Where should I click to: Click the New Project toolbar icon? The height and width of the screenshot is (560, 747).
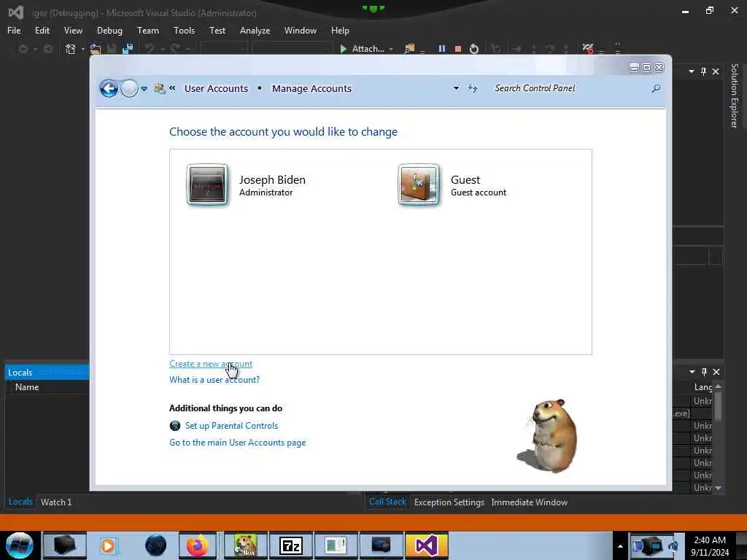71,49
